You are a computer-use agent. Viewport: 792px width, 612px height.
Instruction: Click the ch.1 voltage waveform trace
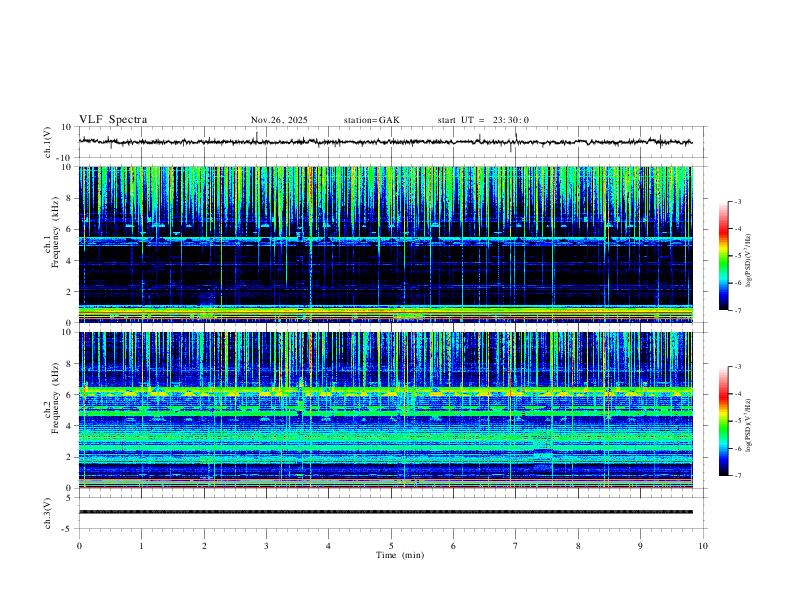(385, 142)
